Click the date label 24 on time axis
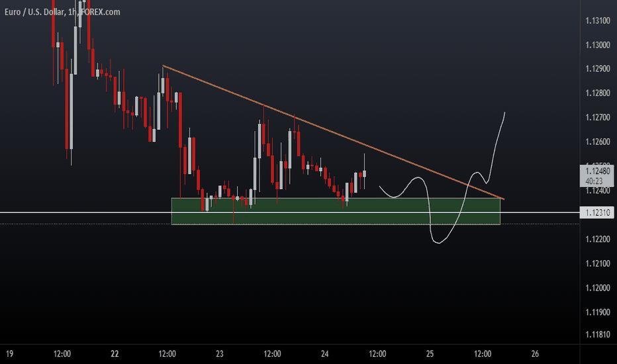This screenshot has width=617, height=364. pyautogui.click(x=324, y=354)
